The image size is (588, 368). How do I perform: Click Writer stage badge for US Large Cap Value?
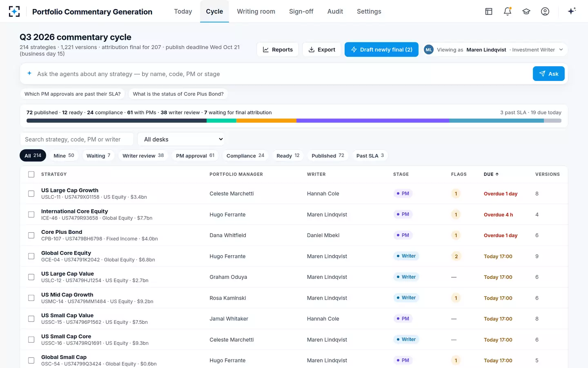[x=406, y=277]
